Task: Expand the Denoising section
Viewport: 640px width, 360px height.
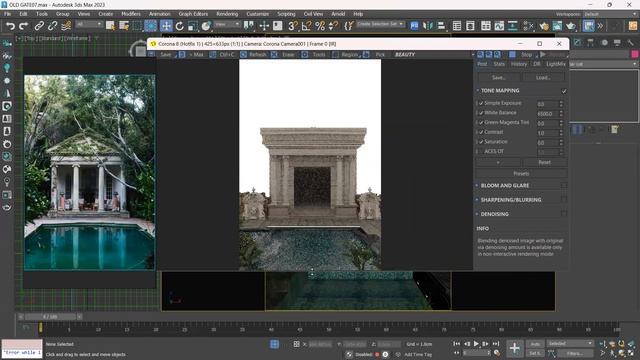Action: coord(477,214)
